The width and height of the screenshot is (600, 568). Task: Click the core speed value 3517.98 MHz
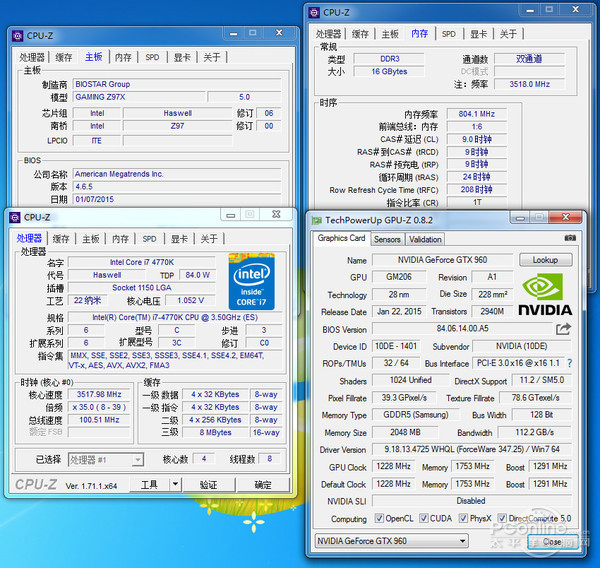click(x=99, y=394)
